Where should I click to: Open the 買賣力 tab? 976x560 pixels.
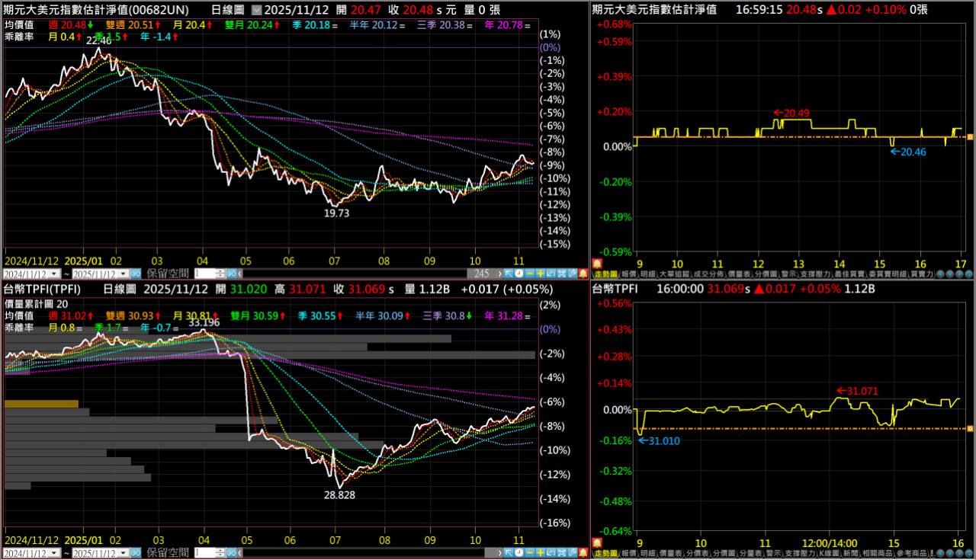click(922, 274)
